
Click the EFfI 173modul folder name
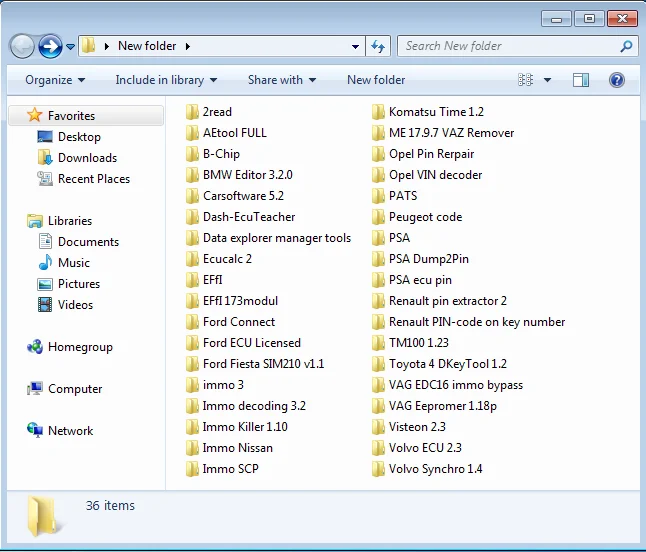[x=240, y=301]
